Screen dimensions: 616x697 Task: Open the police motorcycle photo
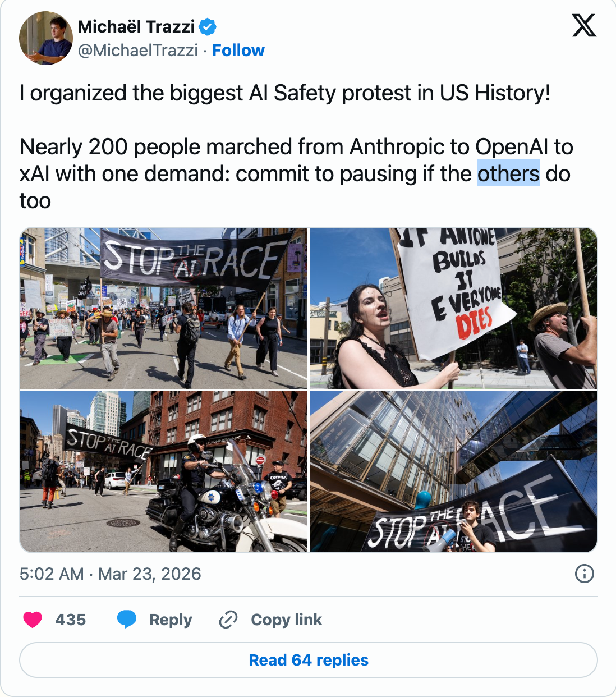tap(164, 472)
